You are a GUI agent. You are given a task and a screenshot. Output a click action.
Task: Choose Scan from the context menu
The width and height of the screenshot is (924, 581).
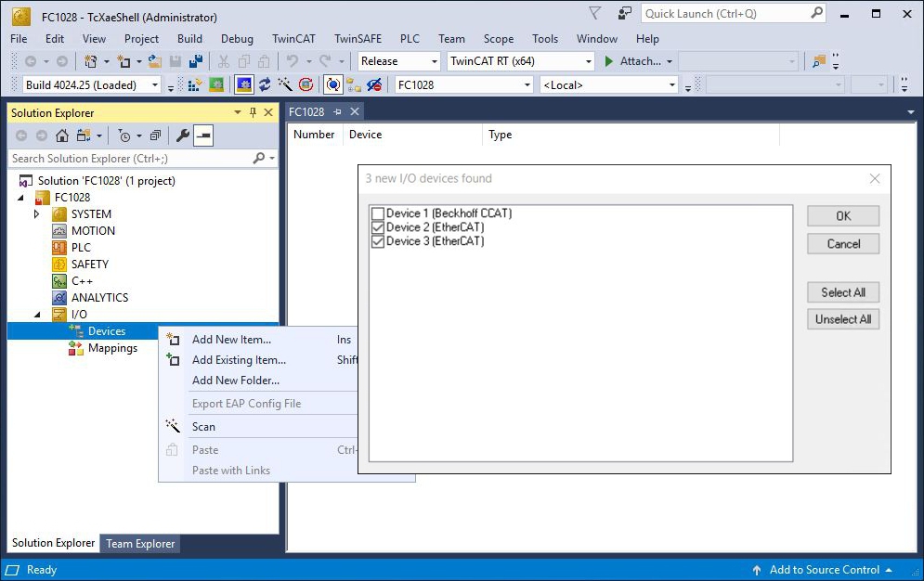click(x=203, y=427)
